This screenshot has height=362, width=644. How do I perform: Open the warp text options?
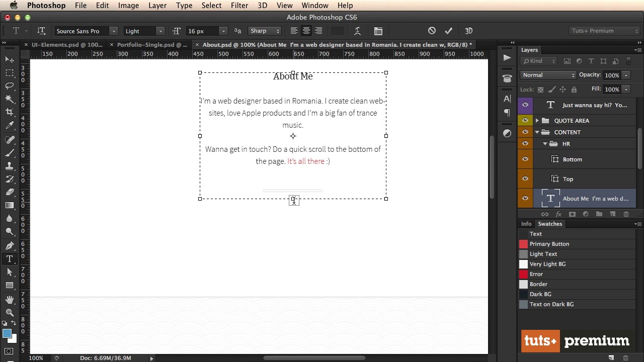coord(357,31)
